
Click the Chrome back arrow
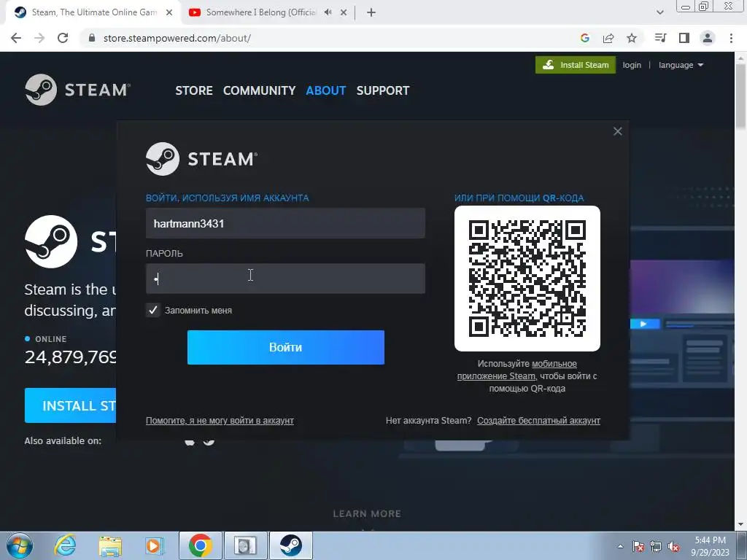[16, 38]
